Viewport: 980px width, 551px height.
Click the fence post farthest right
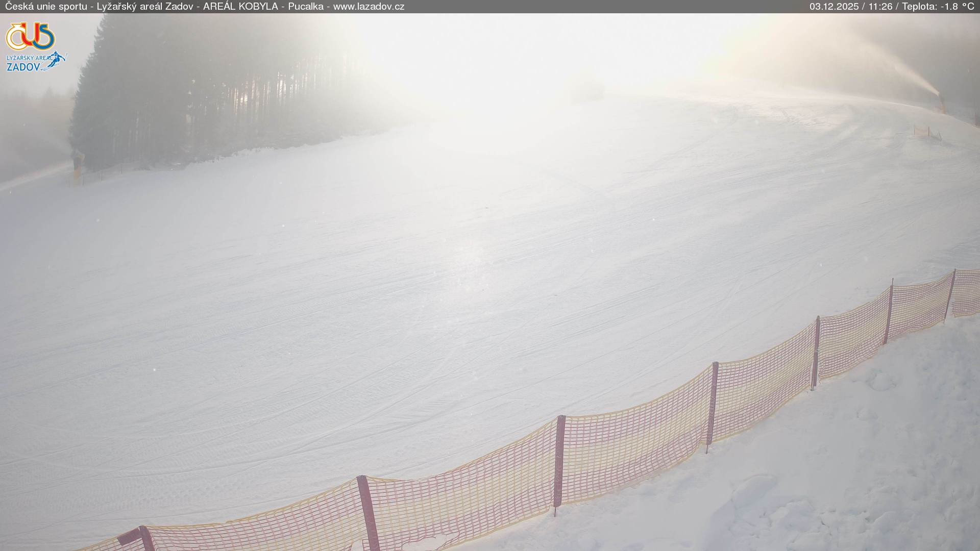pos(949,295)
